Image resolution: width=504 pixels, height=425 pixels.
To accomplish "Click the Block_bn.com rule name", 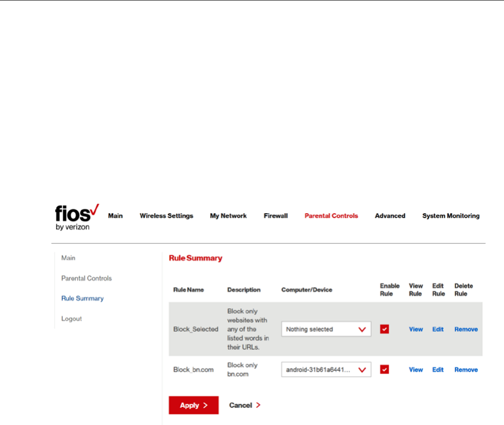I will click(193, 370).
